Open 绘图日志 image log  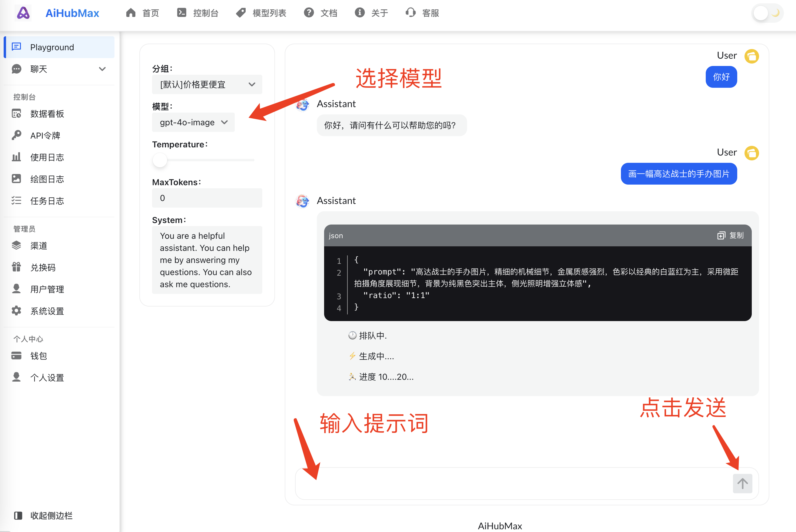point(47,179)
